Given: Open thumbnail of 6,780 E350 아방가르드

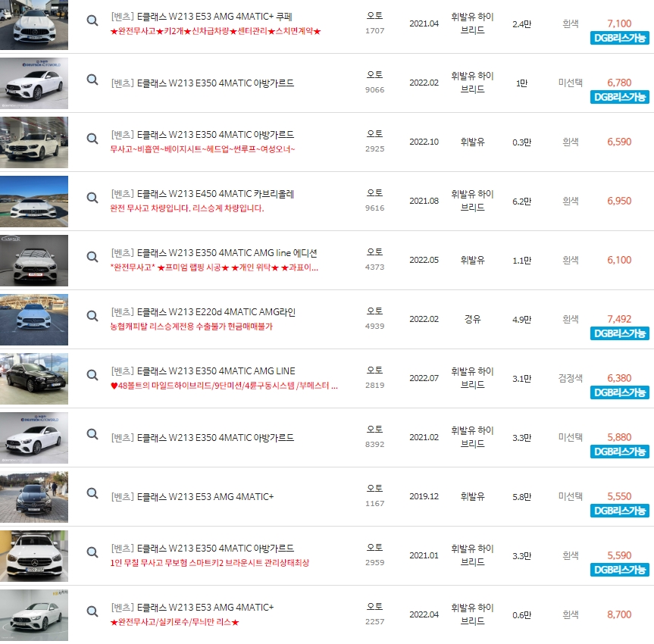Looking at the screenshot, I should tap(34, 83).
